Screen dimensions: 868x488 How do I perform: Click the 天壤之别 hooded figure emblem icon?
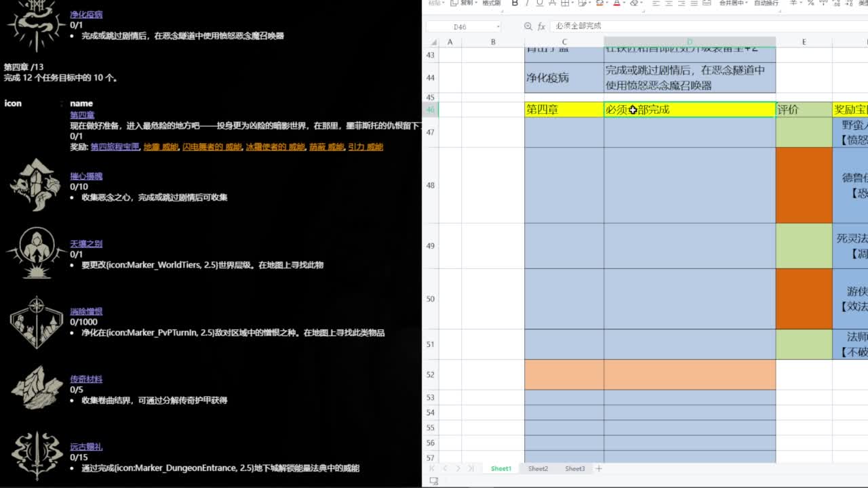tap(36, 252)
